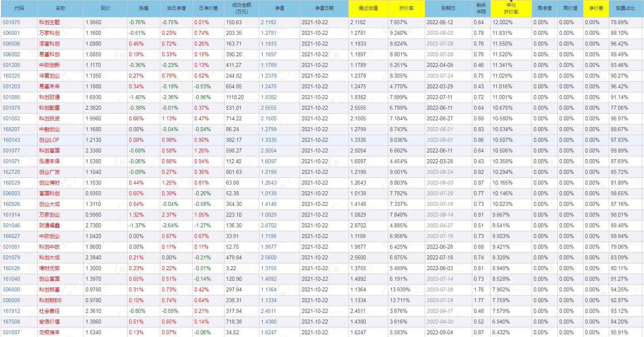644x337 pixels.
Task: Click the 成交金额(万元) column header
Action: pos(241,8)
